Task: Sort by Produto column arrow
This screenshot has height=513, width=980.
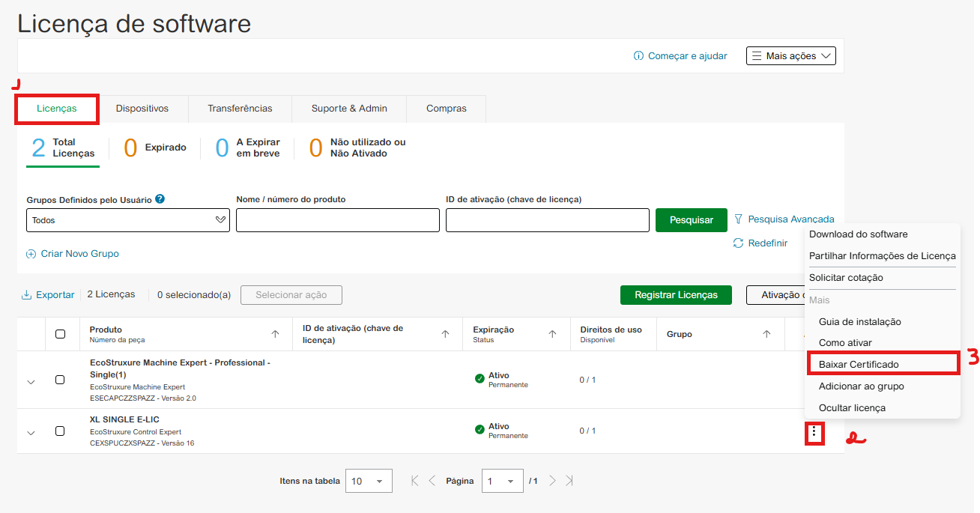Action: click(x=275, y=334)
